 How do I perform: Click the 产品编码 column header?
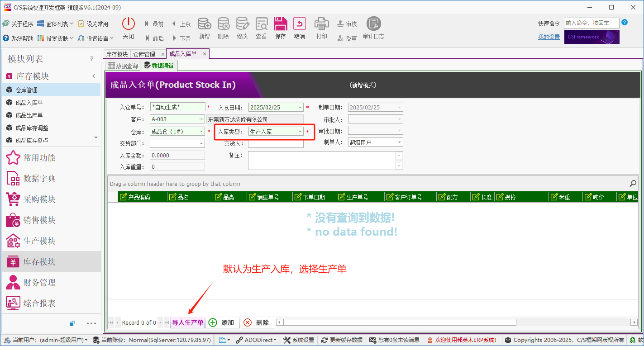(143, 197)
